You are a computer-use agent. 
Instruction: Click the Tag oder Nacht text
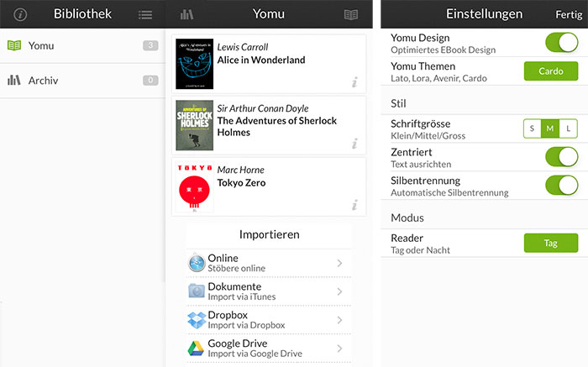point(420,250)
